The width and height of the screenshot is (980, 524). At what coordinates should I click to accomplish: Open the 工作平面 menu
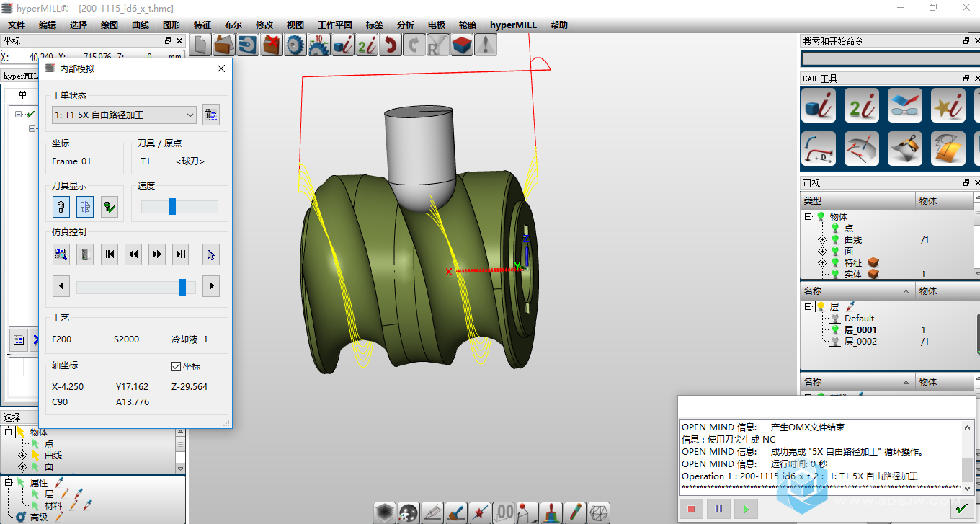[x=335, y=25]
